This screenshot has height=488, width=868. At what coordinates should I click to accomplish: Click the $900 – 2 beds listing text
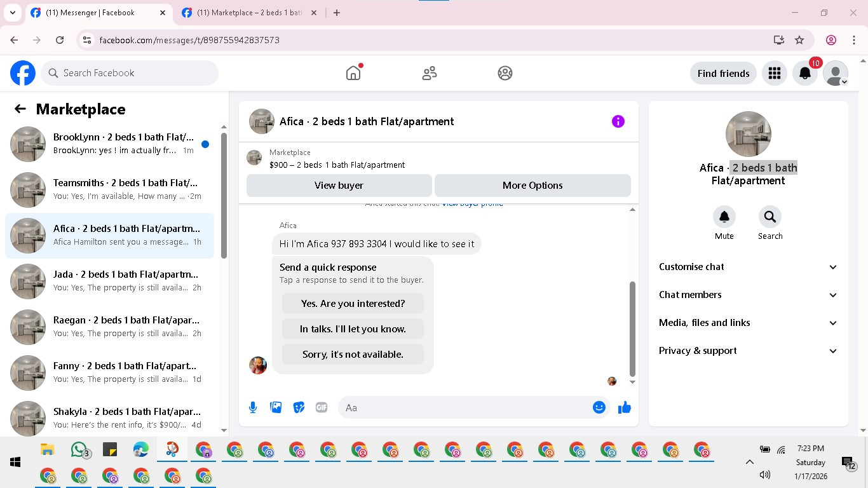(337, 165)
